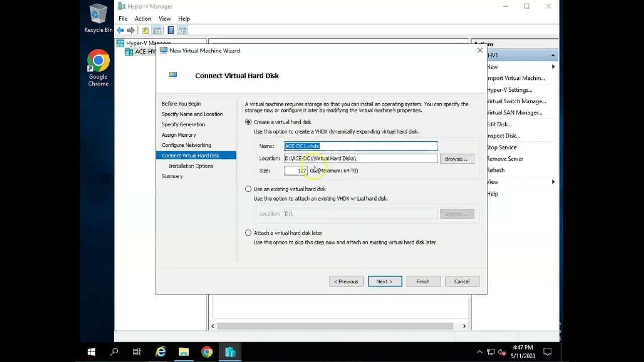Open Google Chrome desktop shortcut

click(98, 68)
